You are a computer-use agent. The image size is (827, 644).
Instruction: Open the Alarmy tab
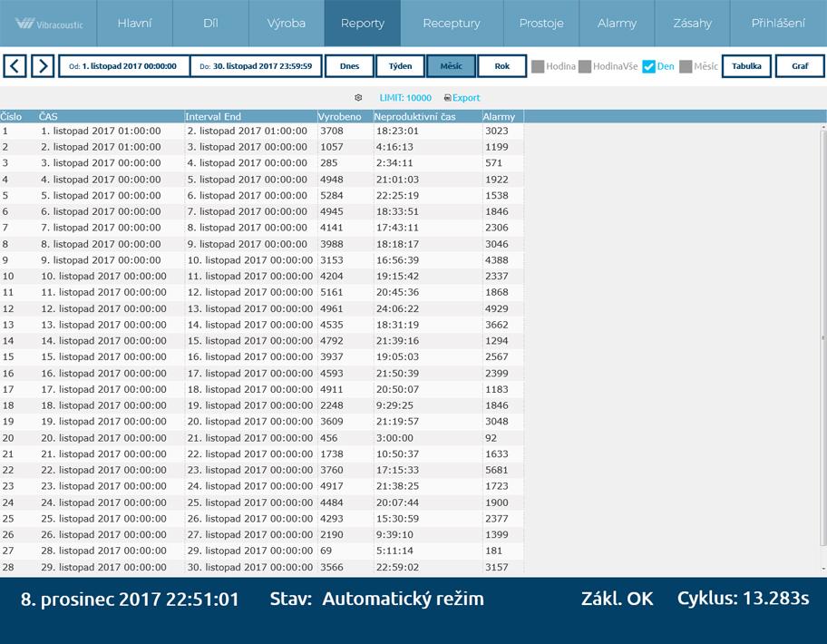tap(617, 24)
